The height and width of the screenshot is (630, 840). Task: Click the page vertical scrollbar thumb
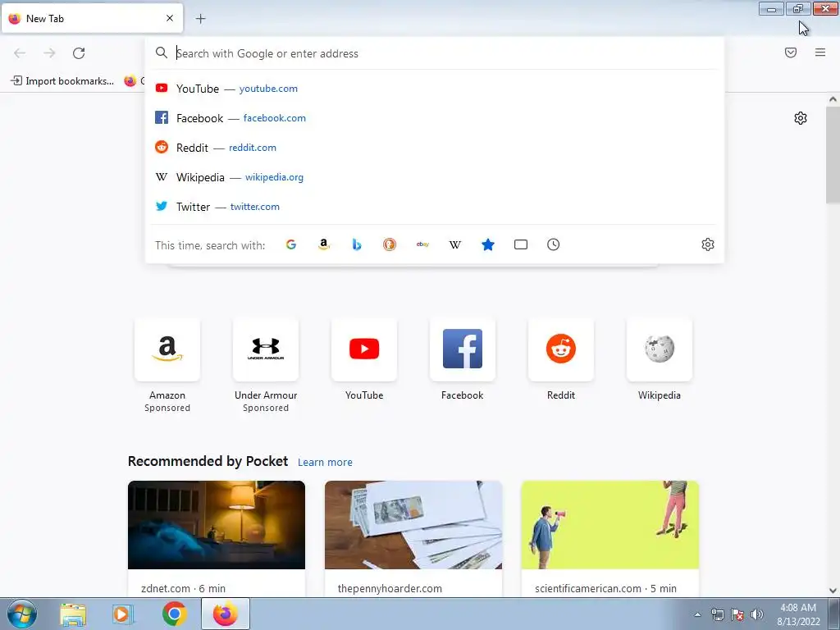tap(833, 154)
